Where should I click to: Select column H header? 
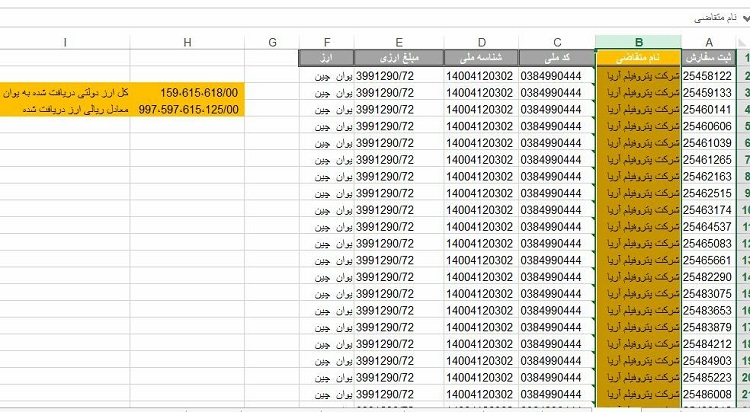click(187, 41)
